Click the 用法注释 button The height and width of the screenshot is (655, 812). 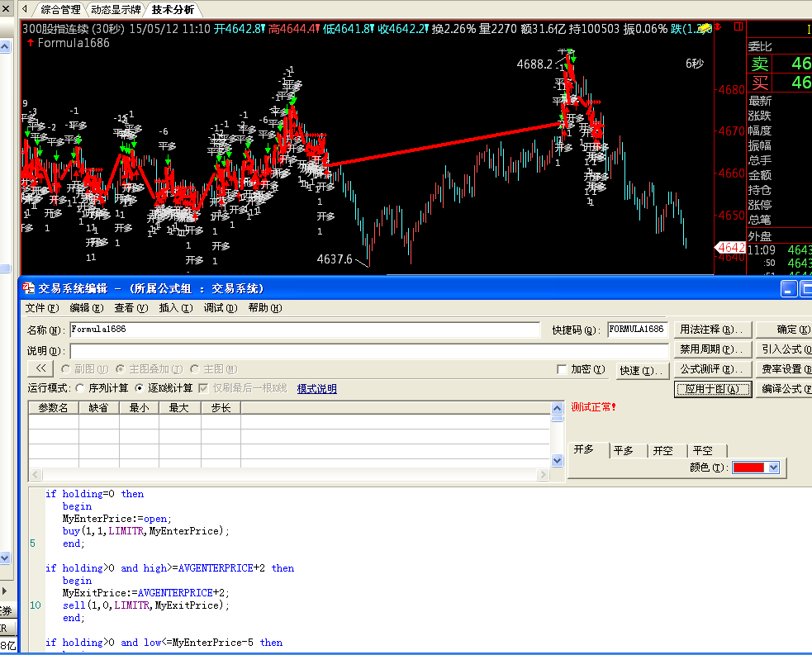pos(713,330)
